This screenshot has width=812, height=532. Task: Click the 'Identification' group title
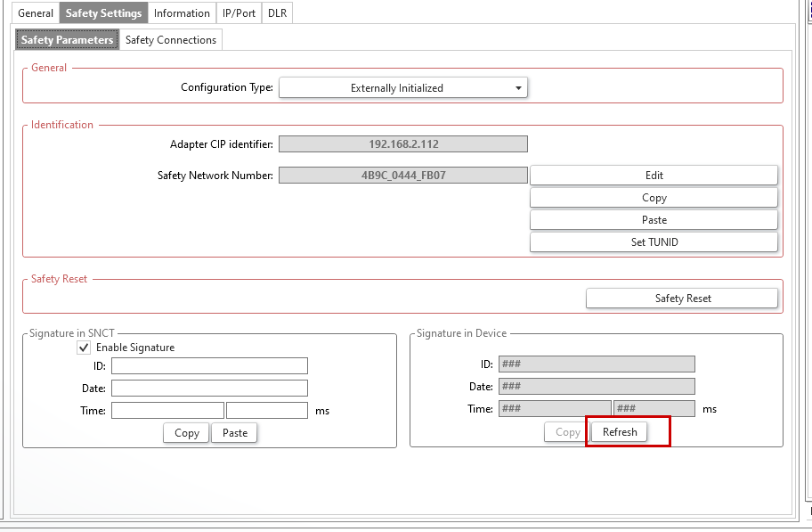[62, 125]
